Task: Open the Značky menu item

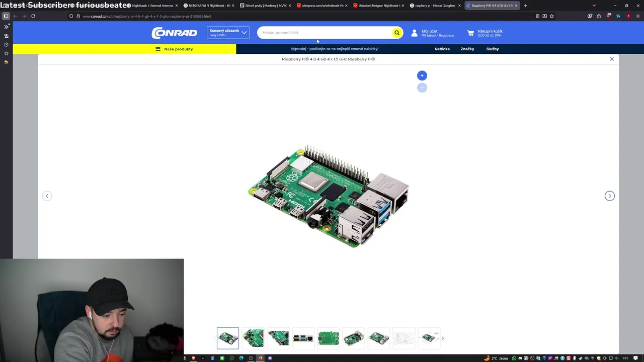Action: [467, 49]
